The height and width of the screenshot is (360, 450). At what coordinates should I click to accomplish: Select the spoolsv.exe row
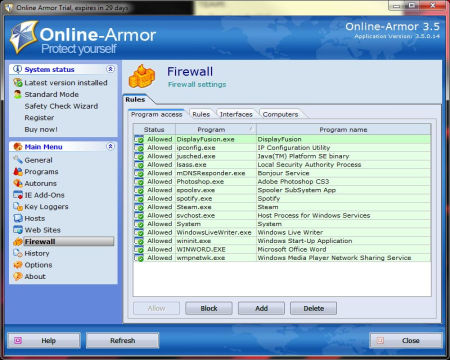pos(282,190)
